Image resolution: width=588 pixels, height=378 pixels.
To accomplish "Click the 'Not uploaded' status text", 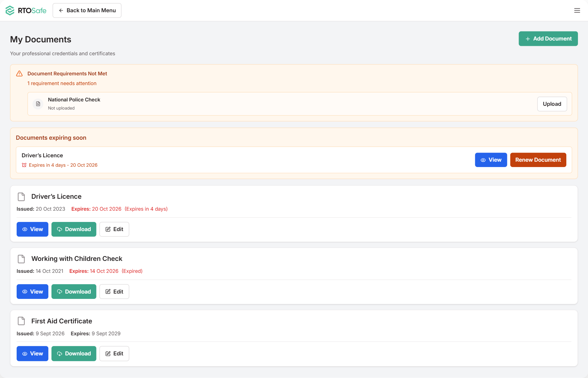I will point(61,108).
